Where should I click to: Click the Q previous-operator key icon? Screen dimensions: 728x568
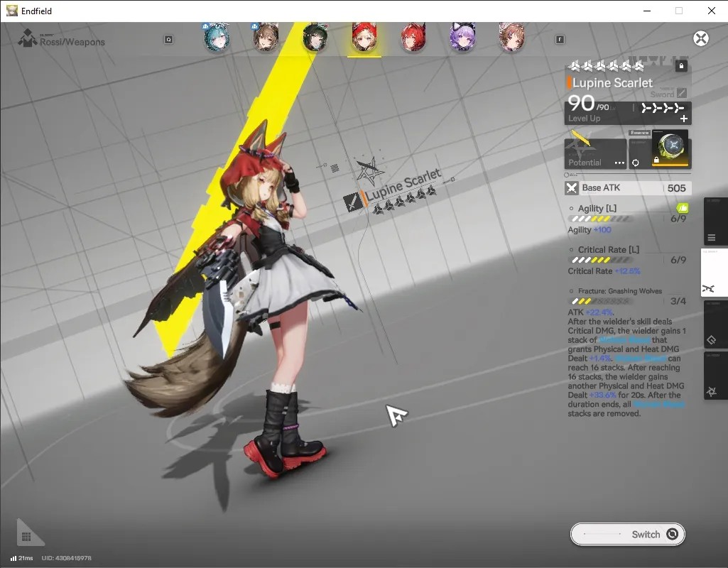(x=168, y=40)
